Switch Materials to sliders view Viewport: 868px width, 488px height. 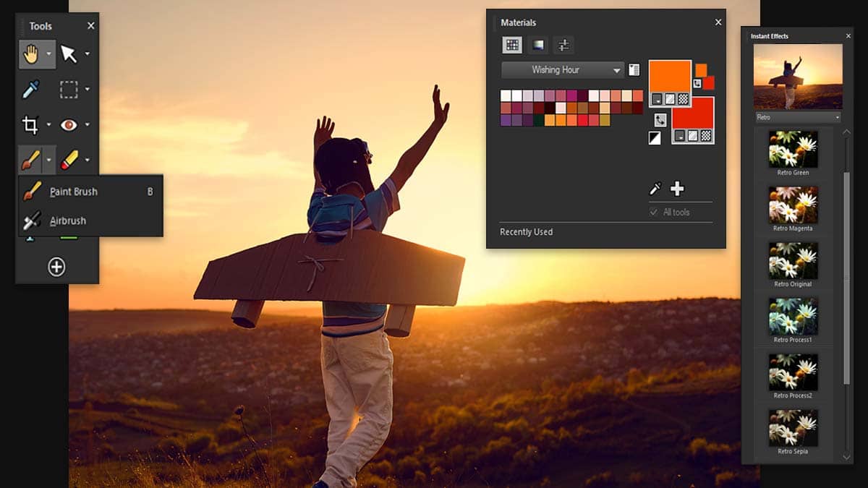(x=563, y=46)
